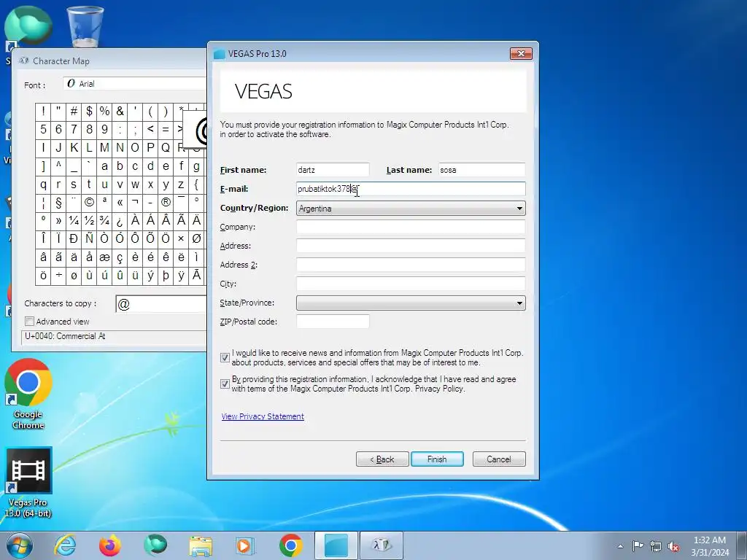
Task: Click the First name field
Action: pyautogui.click(x=333, y=170)
